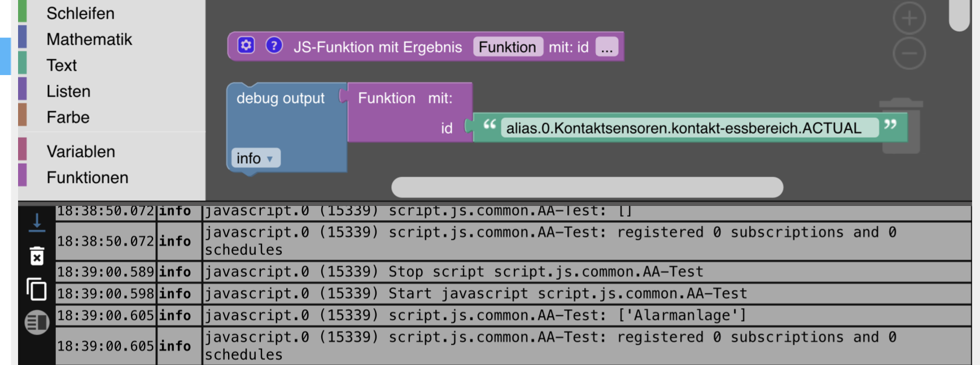Image resolution: width=980 pixels, height=365 pixels.
Task: Clear the log output
Action: (37, 256)
